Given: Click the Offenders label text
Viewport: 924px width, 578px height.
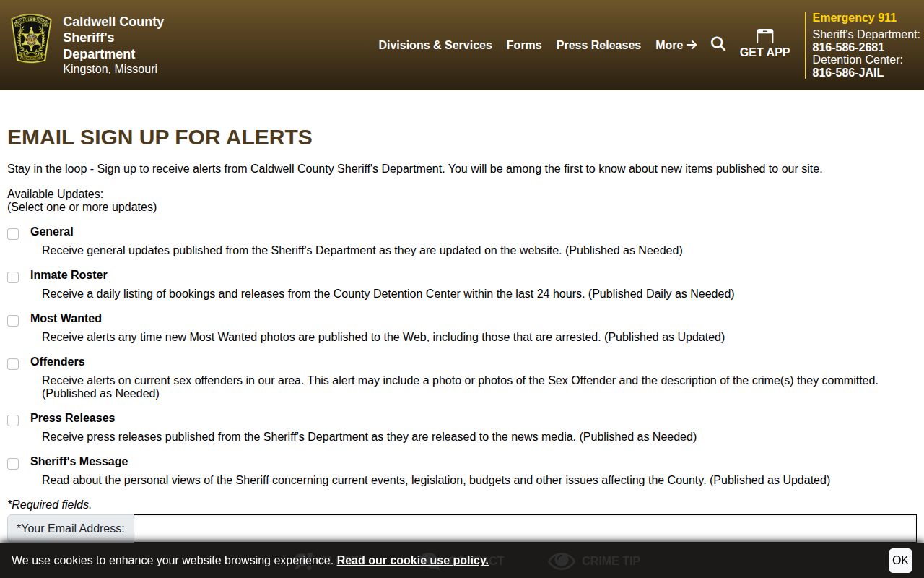Looking at the screenshot, I should [57, 361].
